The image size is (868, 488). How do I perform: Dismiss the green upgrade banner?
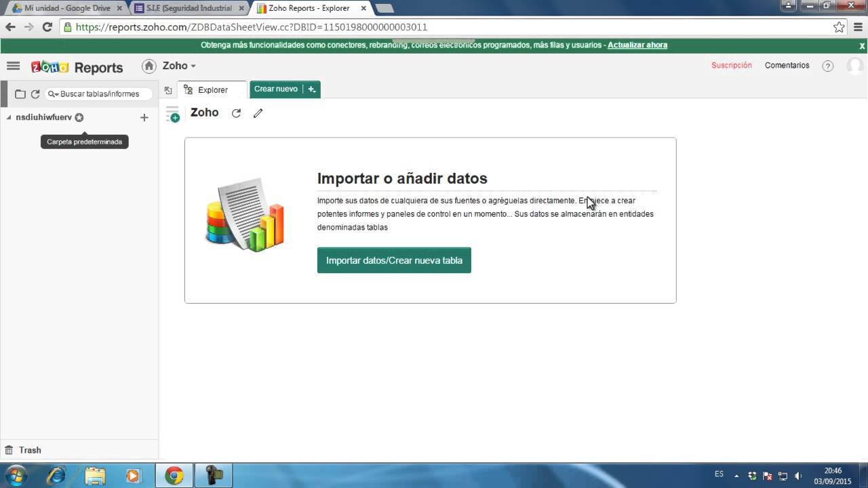[x=862, y=46]
